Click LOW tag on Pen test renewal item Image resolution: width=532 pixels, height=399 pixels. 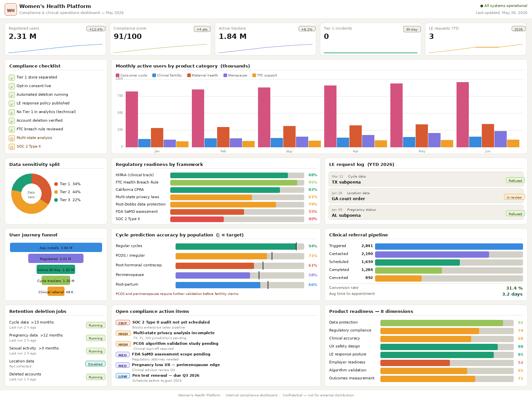[123, 376]
